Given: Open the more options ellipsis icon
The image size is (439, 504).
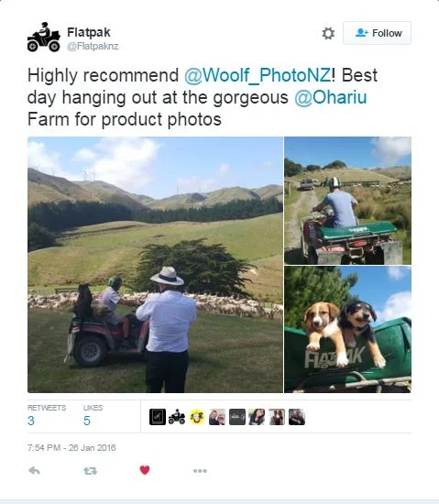Looking at the screenshot, I should tap(200, 471).
